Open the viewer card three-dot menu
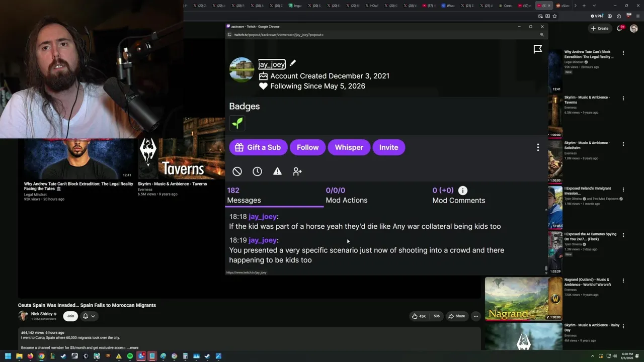 pyautogui.click(x=538, y=147)
